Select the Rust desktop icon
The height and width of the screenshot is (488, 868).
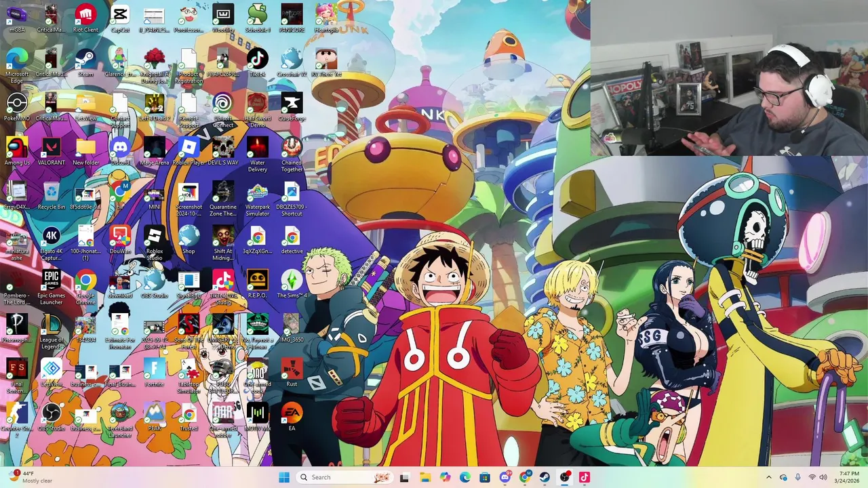tap(292, 373)
